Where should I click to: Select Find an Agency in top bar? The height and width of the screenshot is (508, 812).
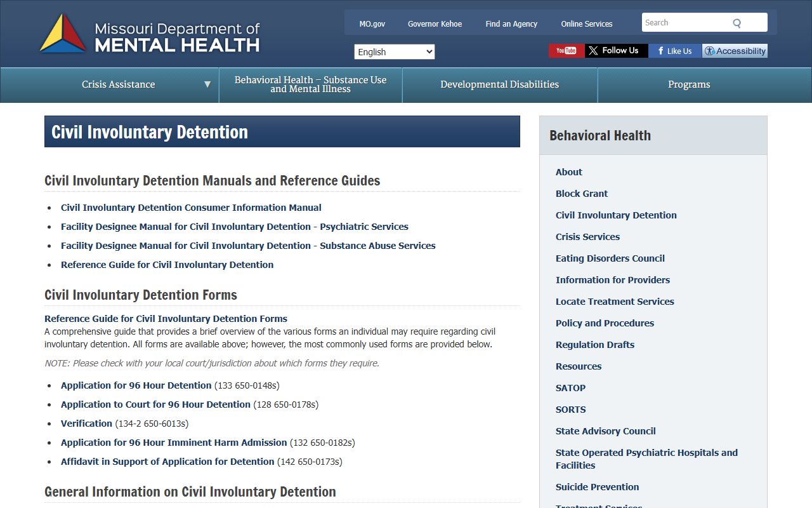click(x=511, y=24)
